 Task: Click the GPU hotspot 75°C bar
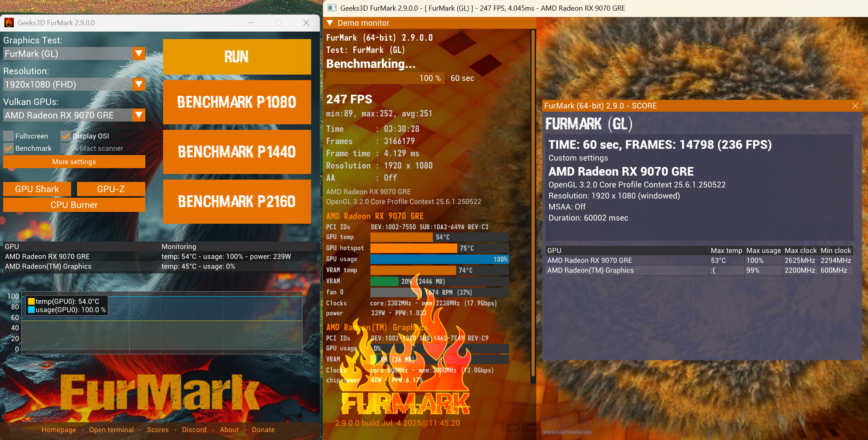click(x=440, y=248)
